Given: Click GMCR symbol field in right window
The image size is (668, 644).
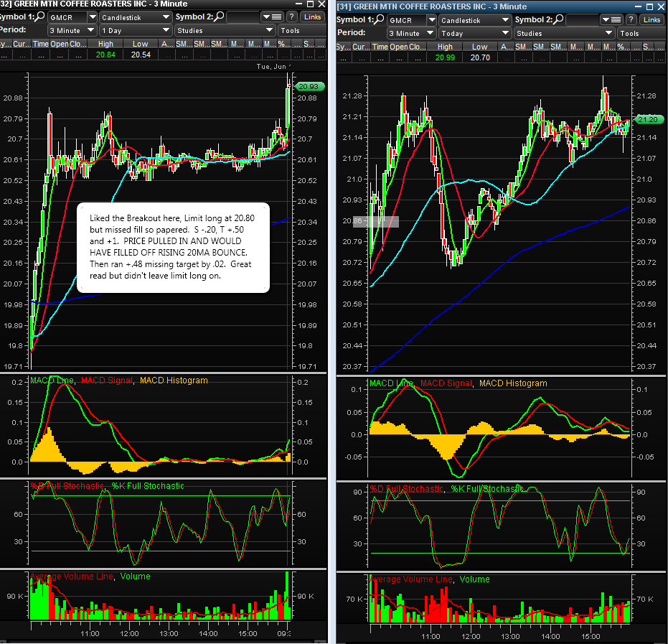Looking at the screenshot, I should [407, 20].
